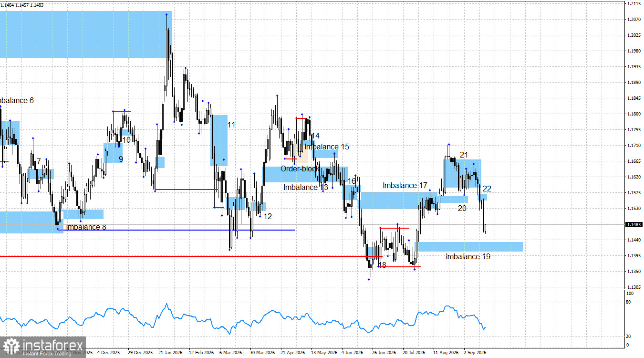The width and height of the screenshot is (644, 358).
Task: Select the 11 Aug 2026 date label
Action: 445,353
